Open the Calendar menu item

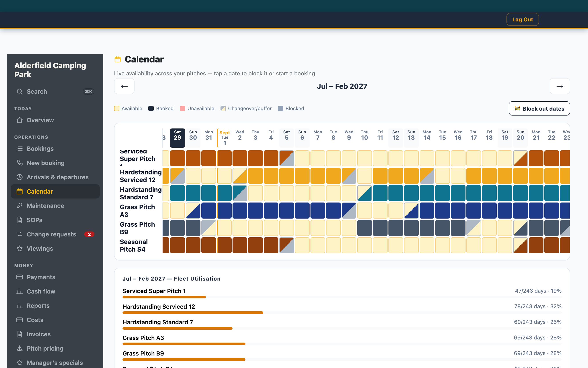pos(55,192)
